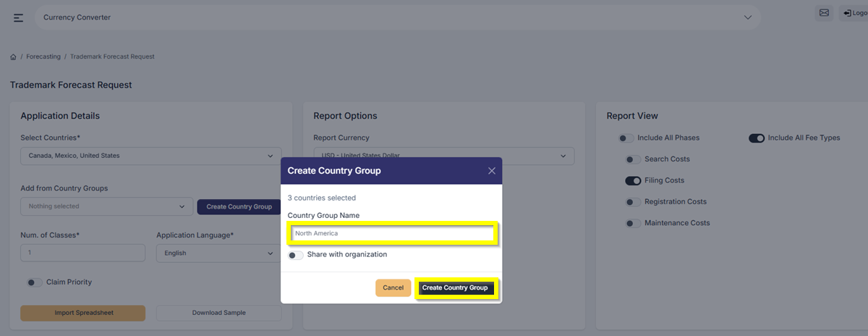Viewport: 868px width, 336px height.
Task: Go to Forecasting breadcrumb link
Action: click(43, 56)
